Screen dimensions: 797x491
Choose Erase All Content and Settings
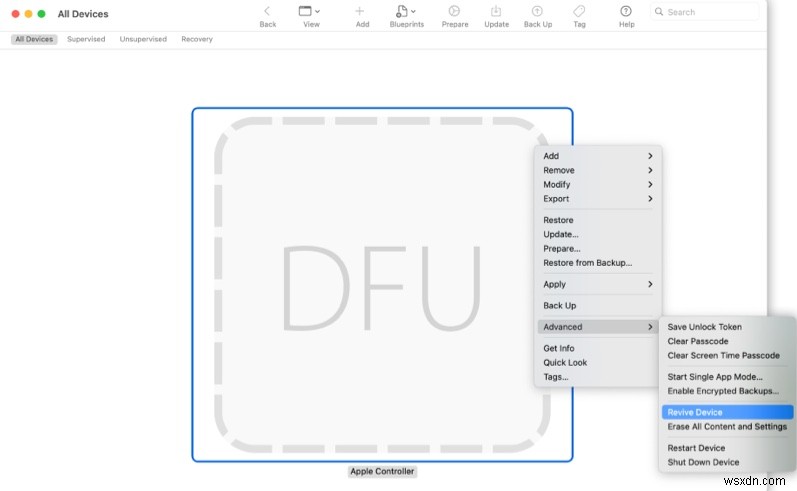[727, 427]
